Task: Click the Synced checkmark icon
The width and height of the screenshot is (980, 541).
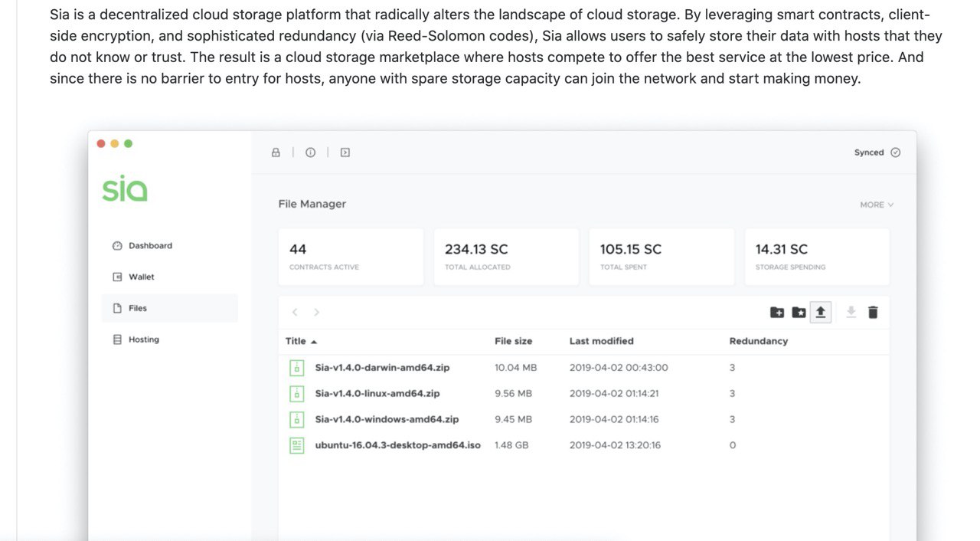Action: click(896, 152)
